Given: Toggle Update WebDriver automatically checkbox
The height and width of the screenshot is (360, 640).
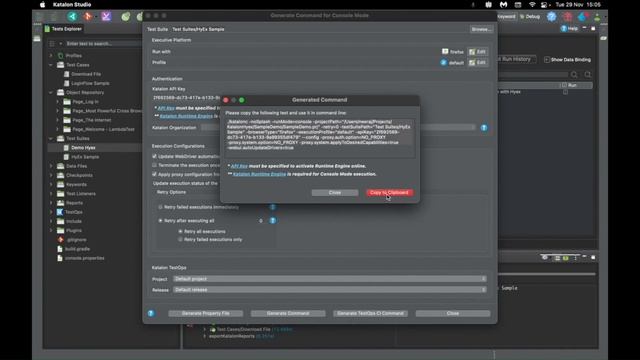Looking at the screenshot, I should pos(154,156).
